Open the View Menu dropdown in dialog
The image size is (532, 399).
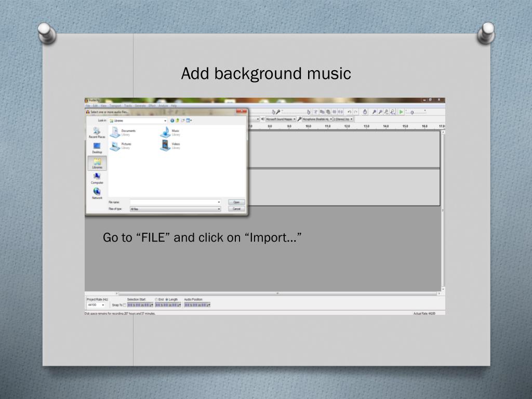189,121
